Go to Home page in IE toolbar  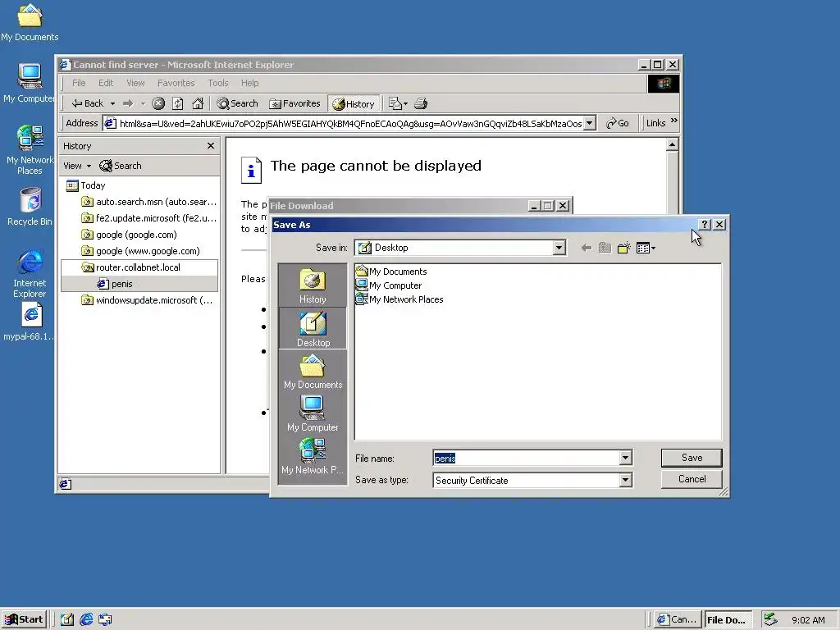click(198, 103)
